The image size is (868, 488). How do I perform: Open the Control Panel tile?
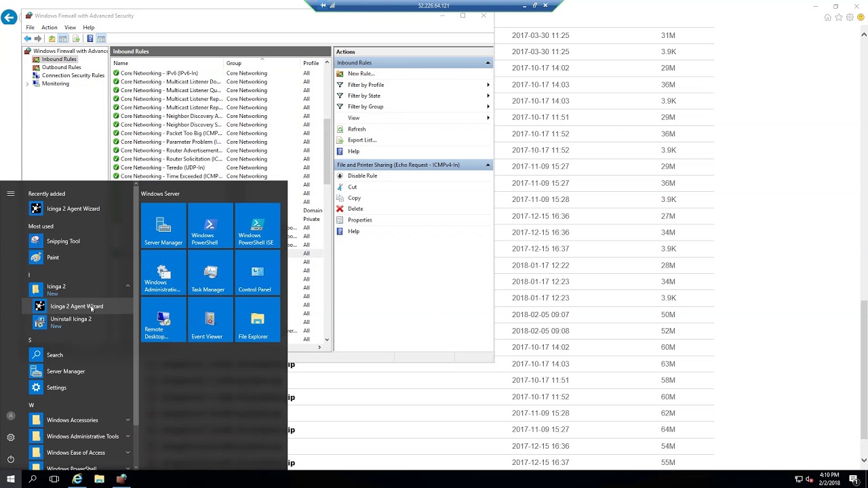257,272
